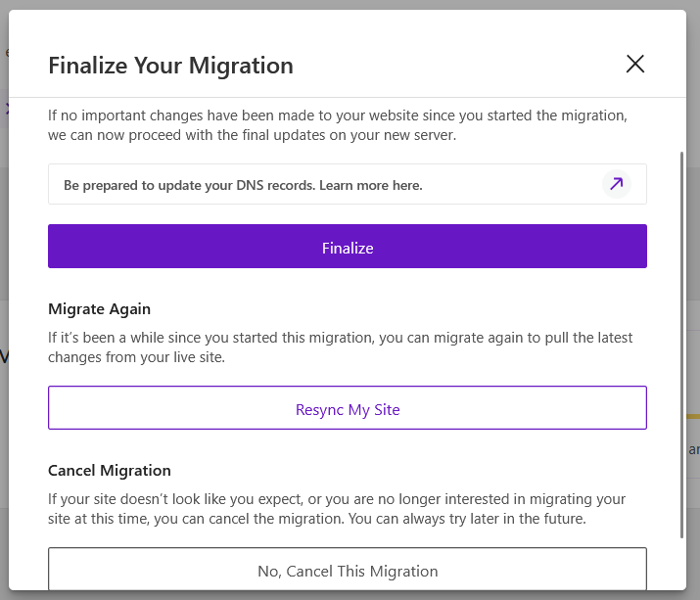
Task: Click the purple arrow icon in DNS notice
Action: coord(616,184)
